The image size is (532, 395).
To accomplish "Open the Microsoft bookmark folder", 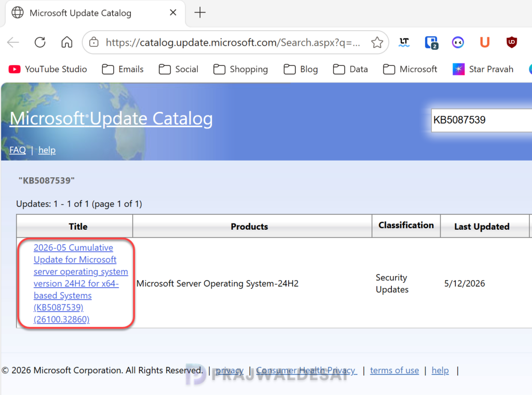I will [410, 69].
